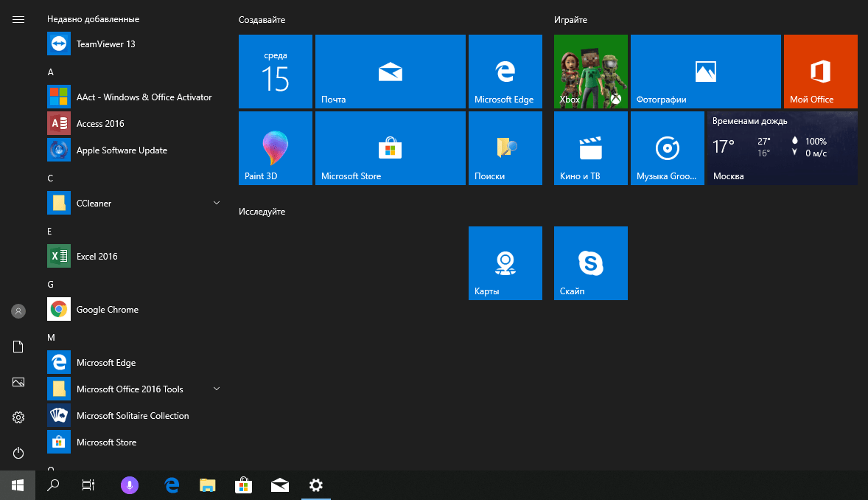Open Settings gear in Start sidebar
This screenshot has height=500, width=868.
coord(18,417)
